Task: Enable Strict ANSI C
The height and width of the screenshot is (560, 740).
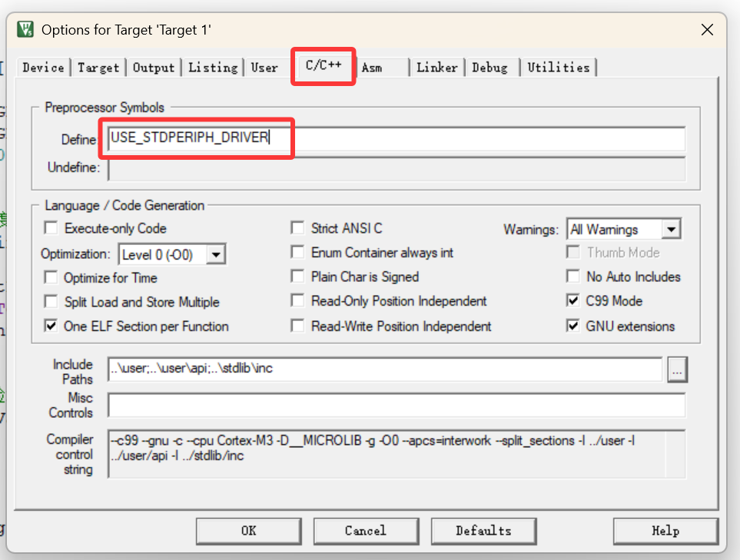Action: point(297,227)
